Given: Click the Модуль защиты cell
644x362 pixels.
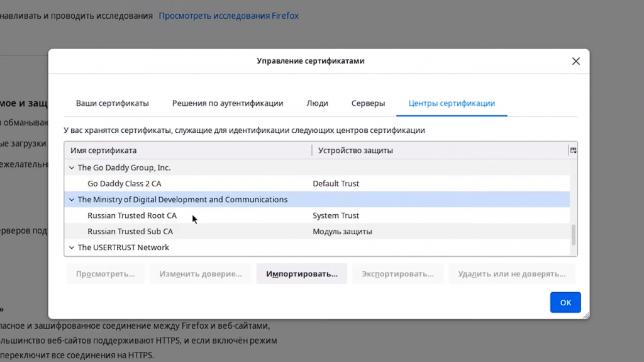Looking at the screenshot, I should [342, 232].
